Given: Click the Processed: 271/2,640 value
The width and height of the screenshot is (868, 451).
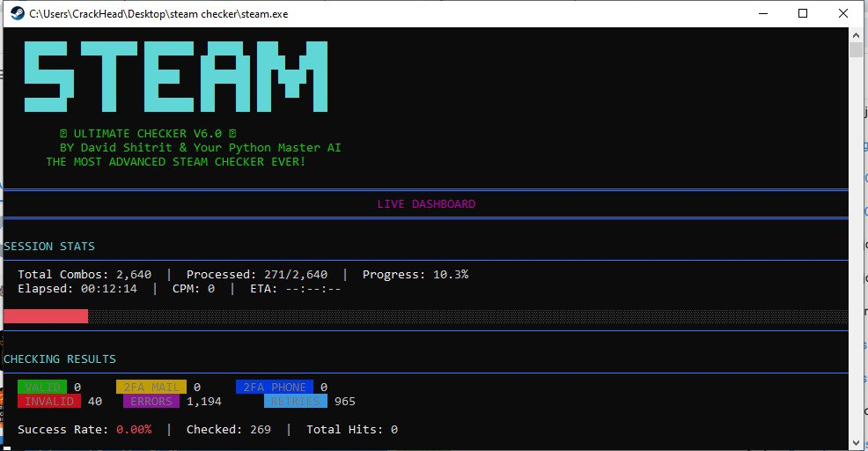Looking at the screenshot, I should click(x=257, y=274).
